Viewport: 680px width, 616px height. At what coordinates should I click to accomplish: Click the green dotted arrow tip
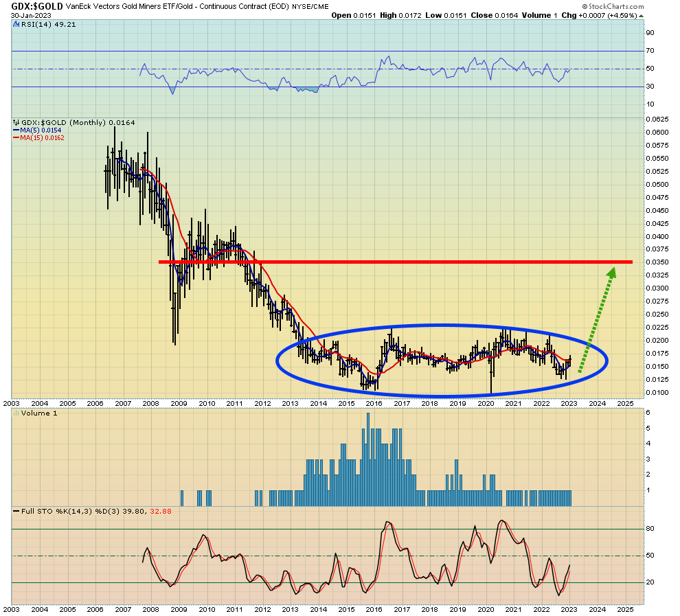[611, 273]
